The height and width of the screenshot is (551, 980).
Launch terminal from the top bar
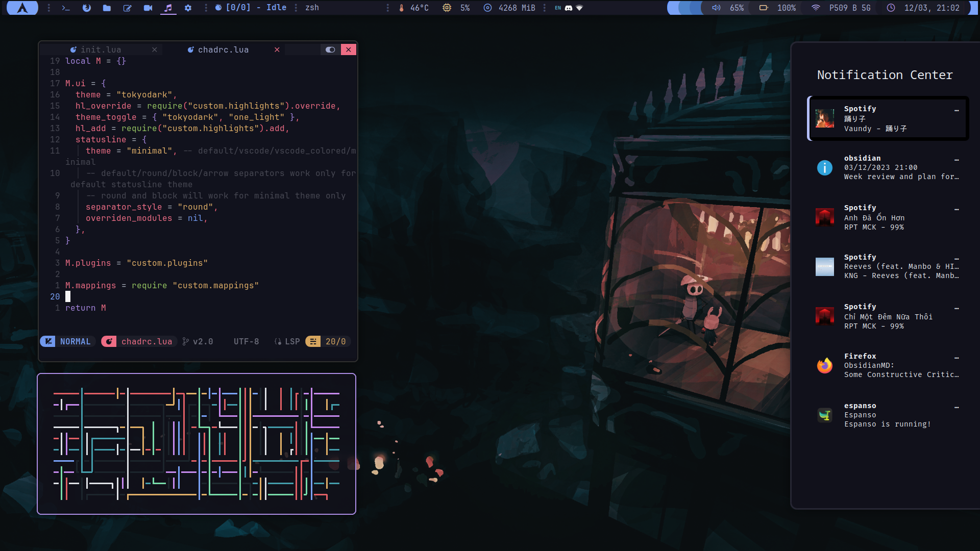66,8
